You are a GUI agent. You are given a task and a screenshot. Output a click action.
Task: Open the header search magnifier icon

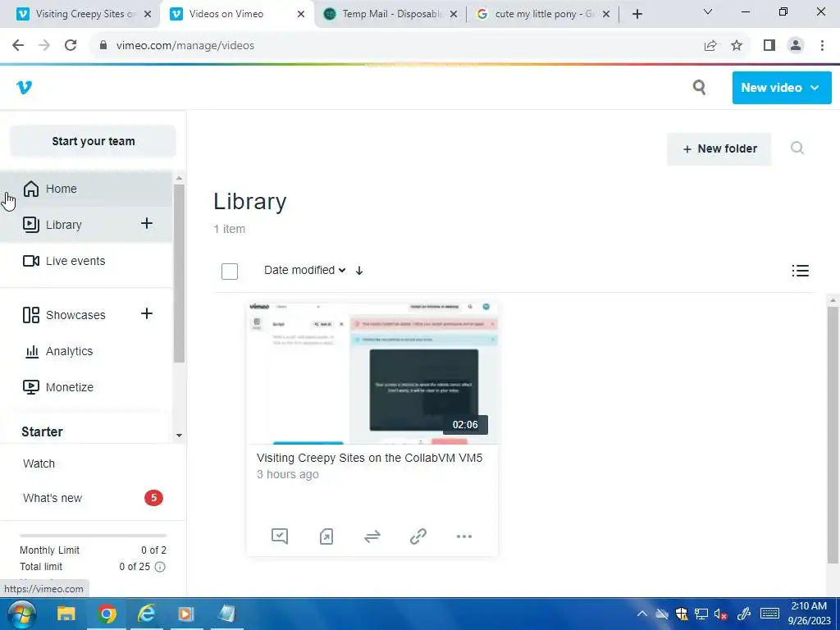699,87
